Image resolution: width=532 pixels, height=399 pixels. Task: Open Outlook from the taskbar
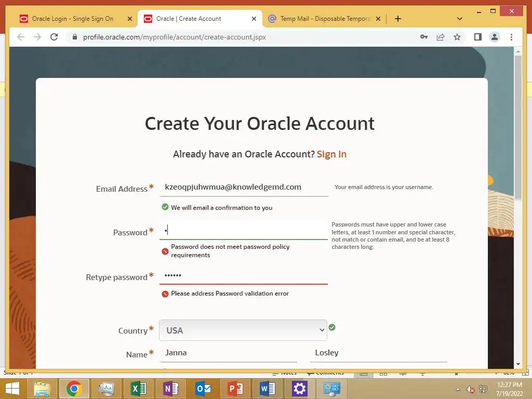(203, 389)
